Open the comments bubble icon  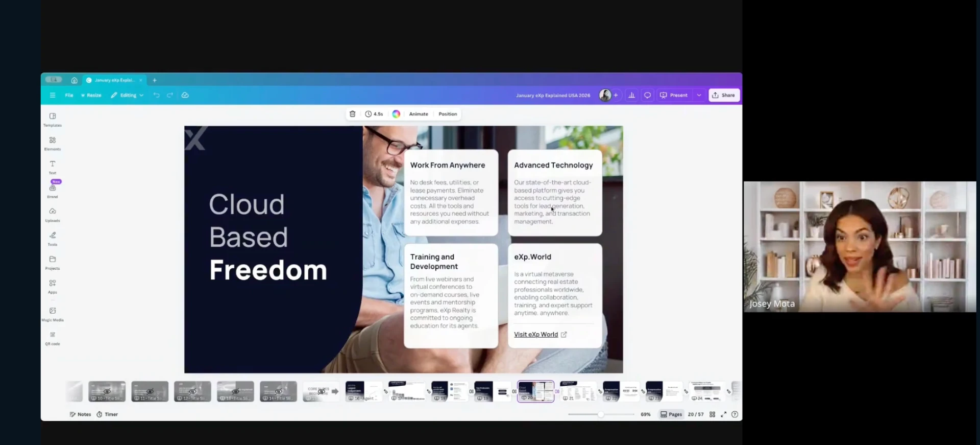(647, 95)
